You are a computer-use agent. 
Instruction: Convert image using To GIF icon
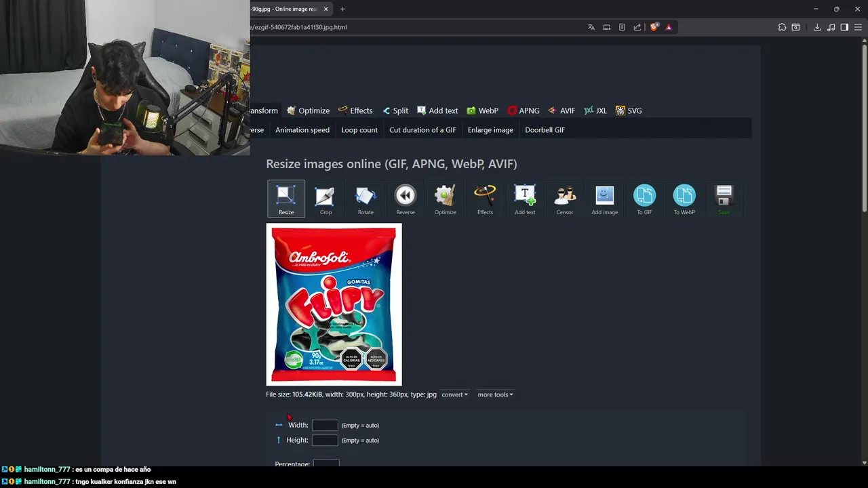click(x=644, y=199)
